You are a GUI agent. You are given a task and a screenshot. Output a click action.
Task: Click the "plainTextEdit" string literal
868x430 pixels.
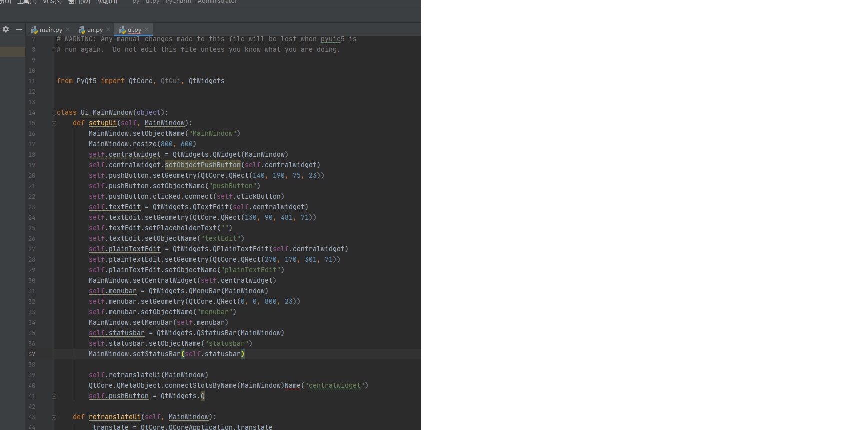(x=251, y=270)
